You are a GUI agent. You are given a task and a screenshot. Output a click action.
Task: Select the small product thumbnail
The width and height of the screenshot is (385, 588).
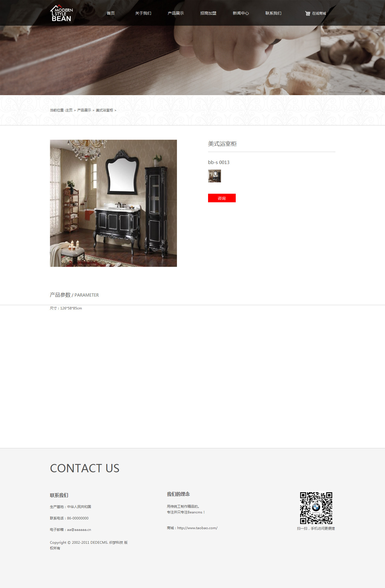point(215,176)
